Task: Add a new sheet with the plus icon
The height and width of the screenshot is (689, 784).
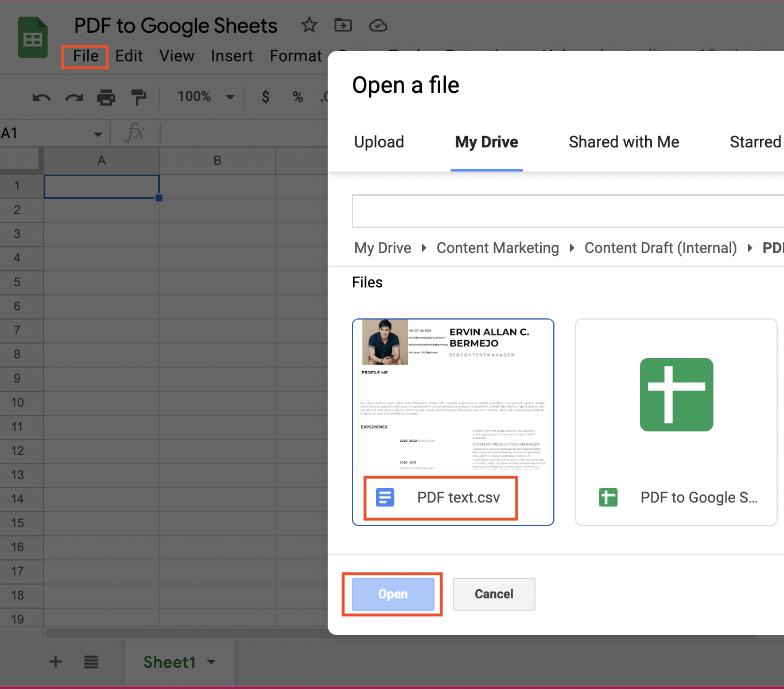Action: click(x=55, y=661)
